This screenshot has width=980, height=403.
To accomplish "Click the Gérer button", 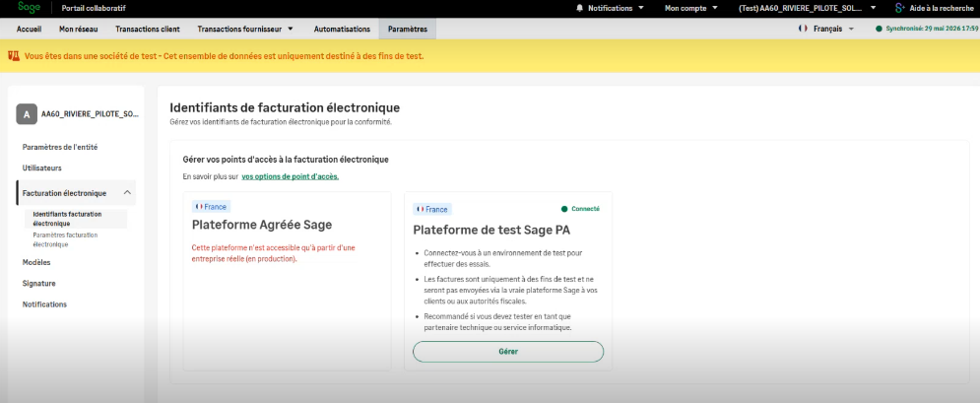I will (x=508, y=352).
